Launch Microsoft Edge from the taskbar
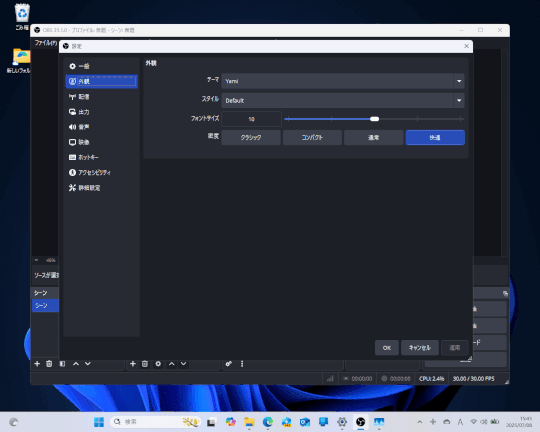Image resolution: width=540 pixels, height=432 pixels. pyautogui.click(x=268, y=422)
